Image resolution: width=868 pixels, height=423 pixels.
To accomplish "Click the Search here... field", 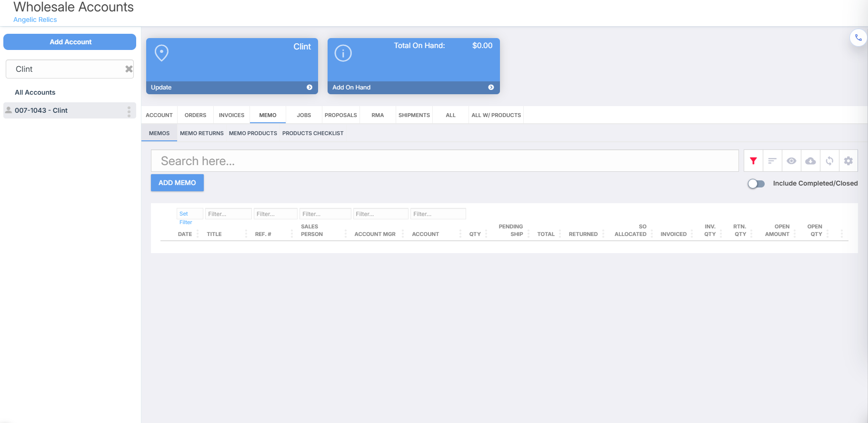I will pyautogui.click(x=445, y=161).
